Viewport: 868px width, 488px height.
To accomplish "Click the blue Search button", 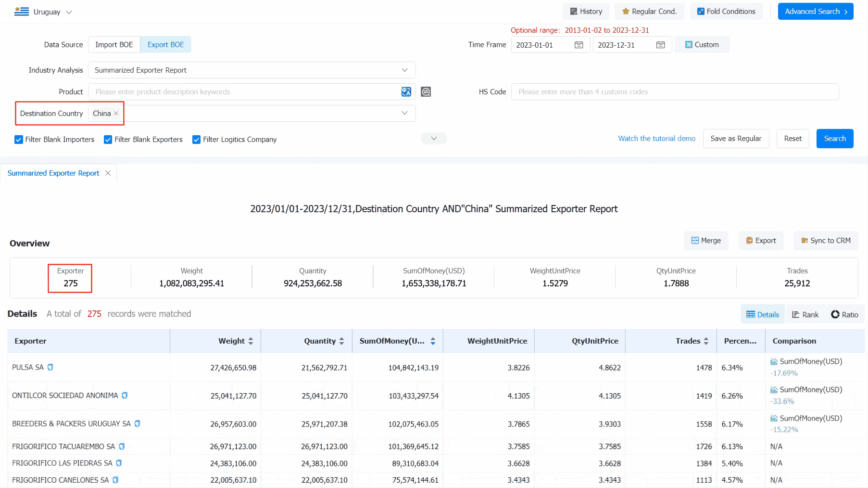I will click(x=835, y=139).
